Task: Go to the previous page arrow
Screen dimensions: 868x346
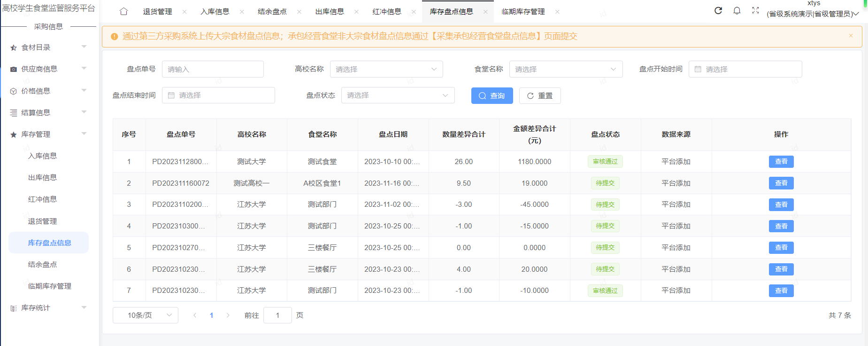Action: (x=195, y=315)
